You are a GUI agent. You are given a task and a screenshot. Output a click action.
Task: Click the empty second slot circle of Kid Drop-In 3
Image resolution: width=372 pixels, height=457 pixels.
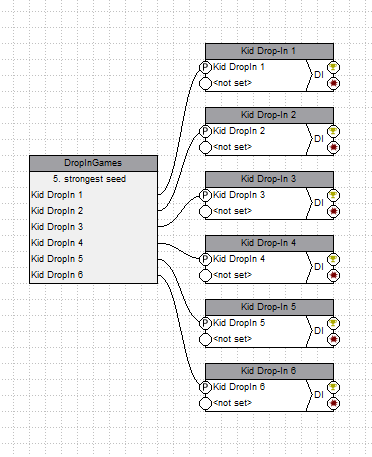205,211
